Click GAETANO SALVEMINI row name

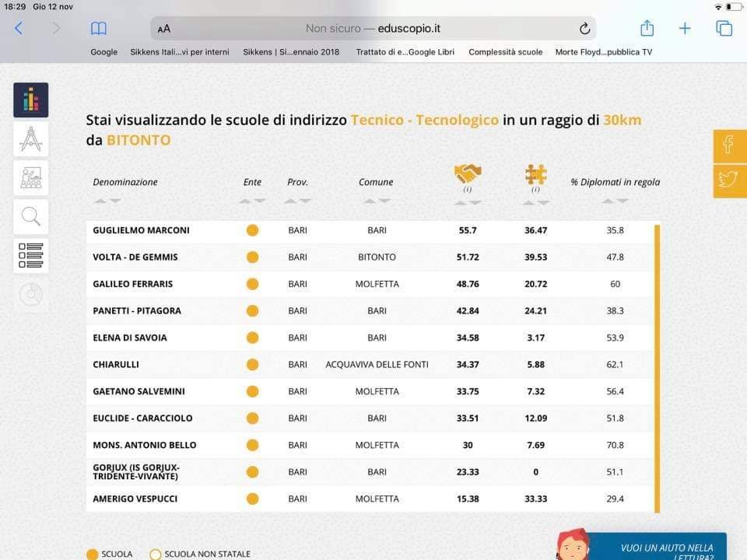click(139, 391)
